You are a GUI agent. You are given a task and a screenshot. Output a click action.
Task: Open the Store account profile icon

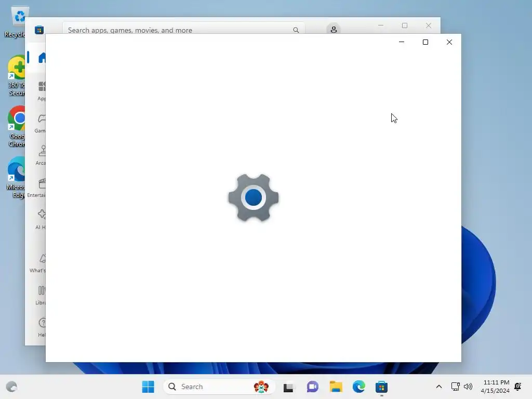tap(334, 29)
